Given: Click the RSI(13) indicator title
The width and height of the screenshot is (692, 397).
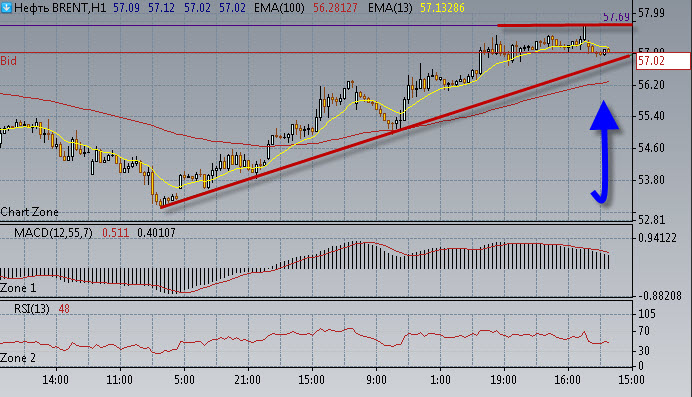Looking at the screenshot, I should (32, 309).
